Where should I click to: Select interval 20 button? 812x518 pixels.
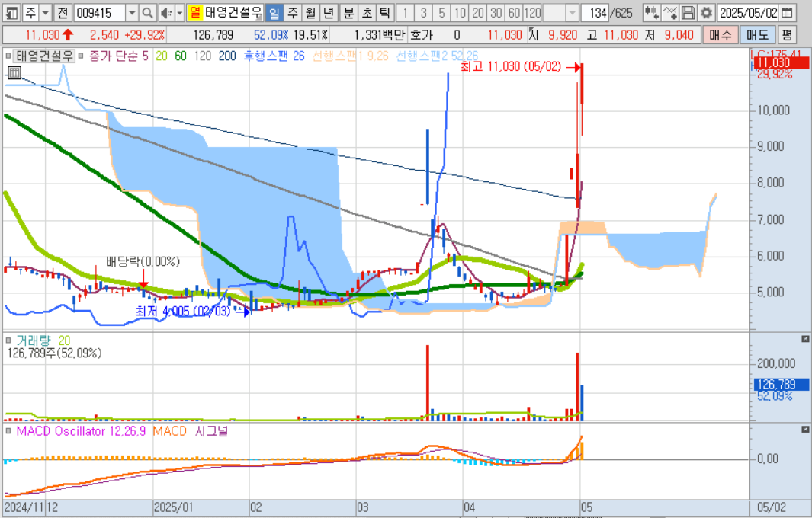477,12
